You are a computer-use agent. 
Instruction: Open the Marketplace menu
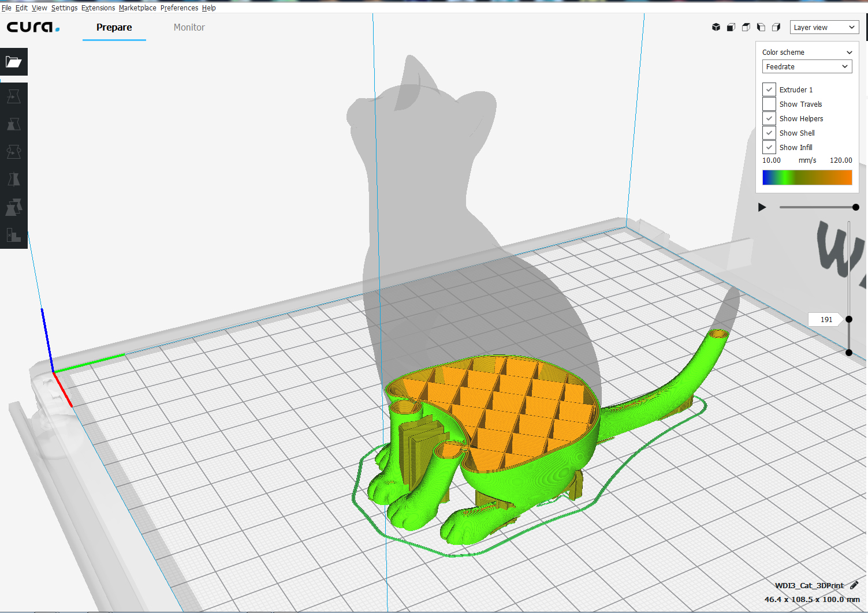(137, 8)
